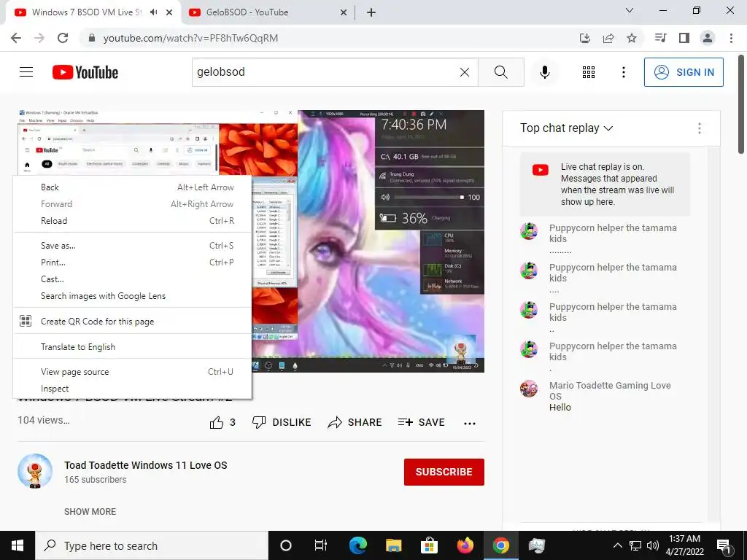
Task: Reload the page using Chrome's refresh icon
Action: (x=63, y=38)
